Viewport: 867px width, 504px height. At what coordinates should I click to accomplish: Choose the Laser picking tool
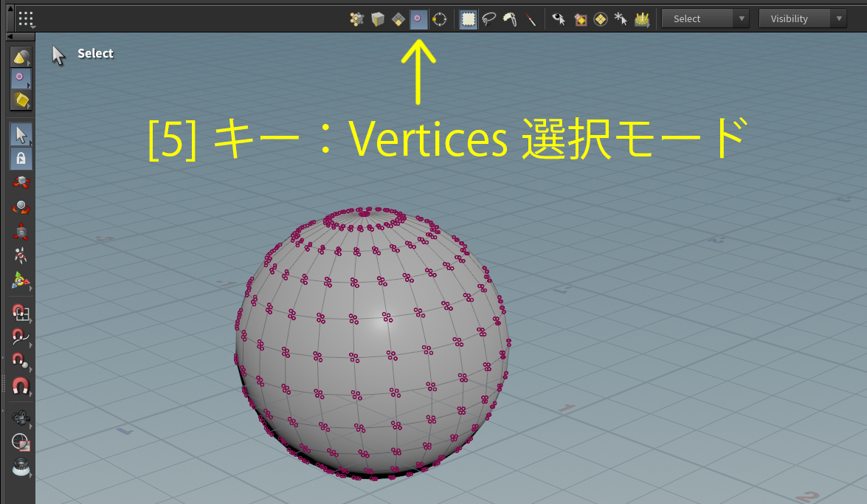[531, 19]
